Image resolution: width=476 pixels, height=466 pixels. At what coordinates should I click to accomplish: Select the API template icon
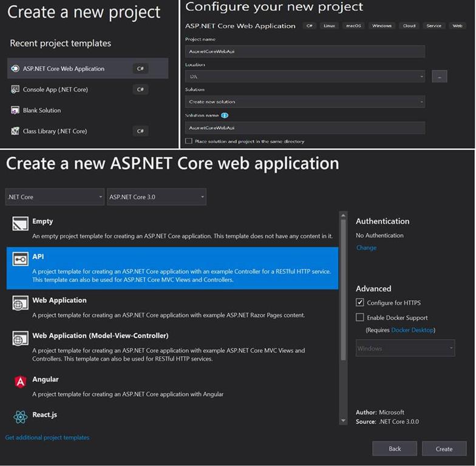click(21, 259)
